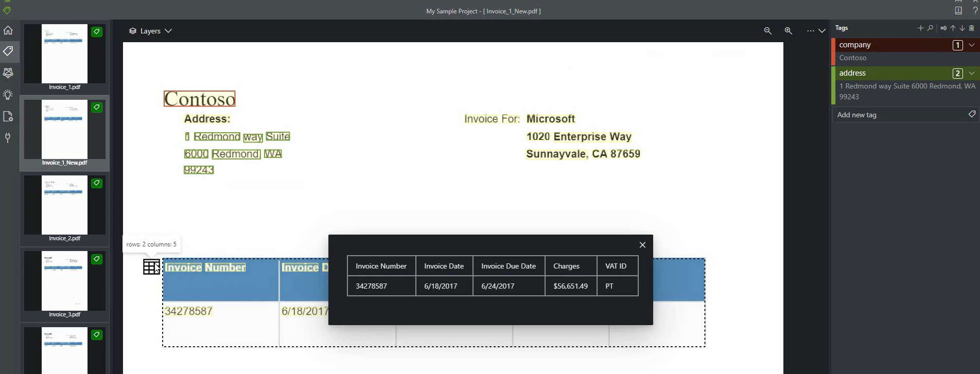Open the Connections plug sidebar icon
This screenshot has height=374, width=980.
pos(8,137)
